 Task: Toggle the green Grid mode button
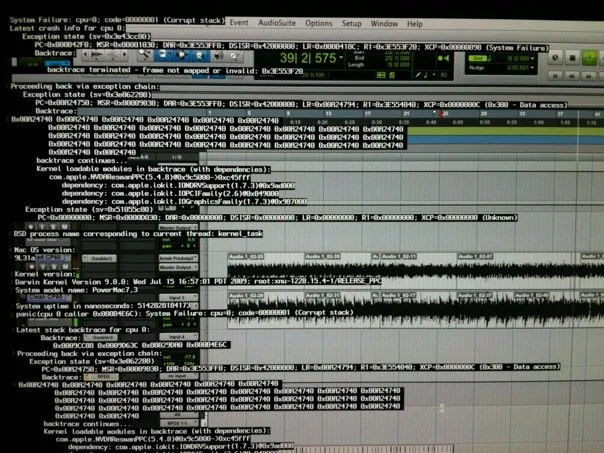(478, 58)
